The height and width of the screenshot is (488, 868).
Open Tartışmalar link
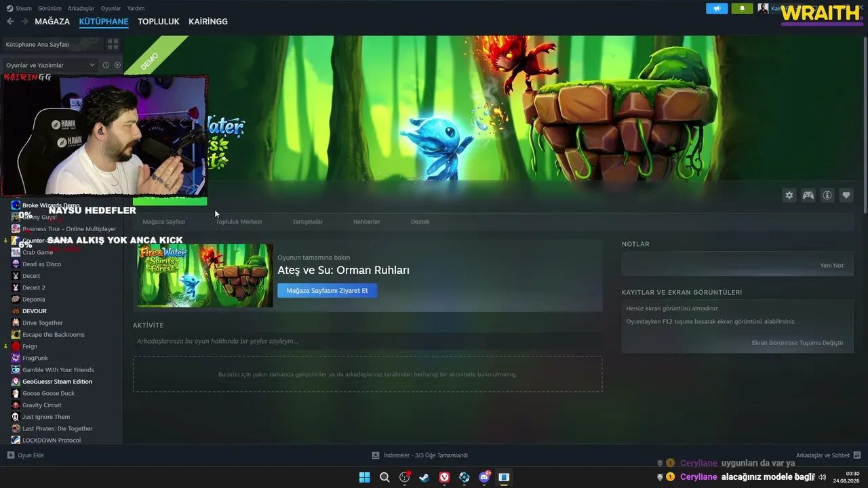307,222
